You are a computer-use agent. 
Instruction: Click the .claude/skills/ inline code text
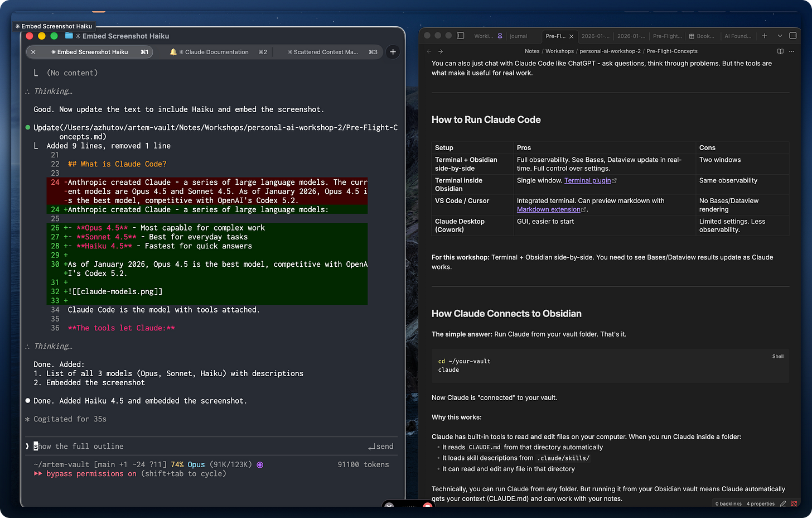point(563,458)
